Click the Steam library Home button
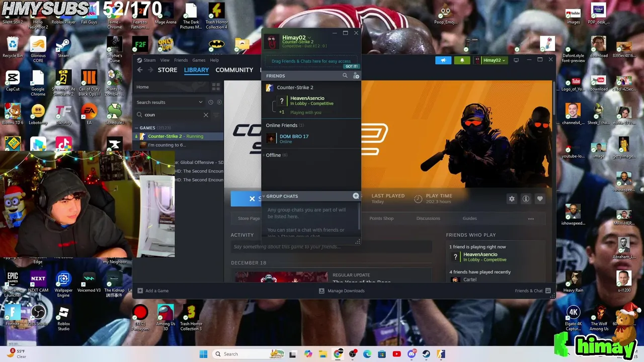 pos(171,87)
